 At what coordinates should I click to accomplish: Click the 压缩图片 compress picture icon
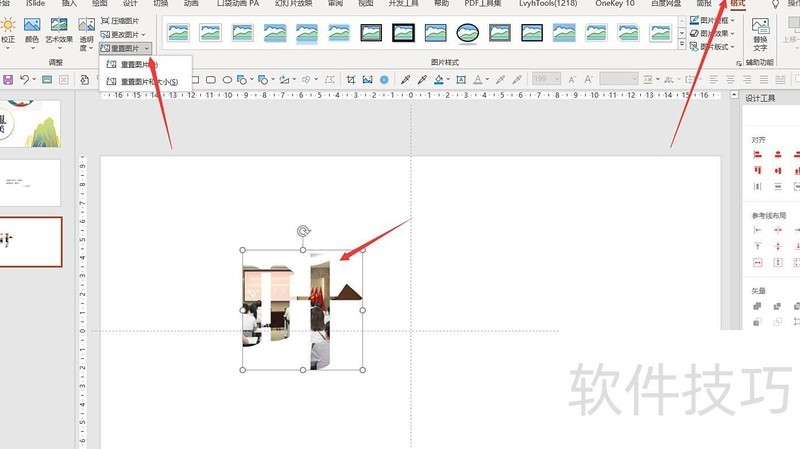pyautogui.click(x=106, y=20)
